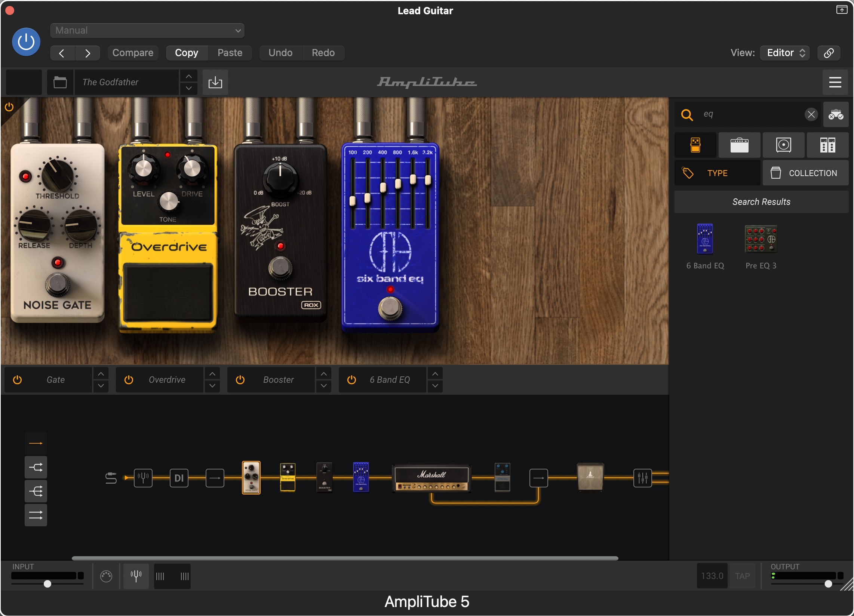Go to the next preset arrow
Screen dimensions: 854x616
coord(87,53)
